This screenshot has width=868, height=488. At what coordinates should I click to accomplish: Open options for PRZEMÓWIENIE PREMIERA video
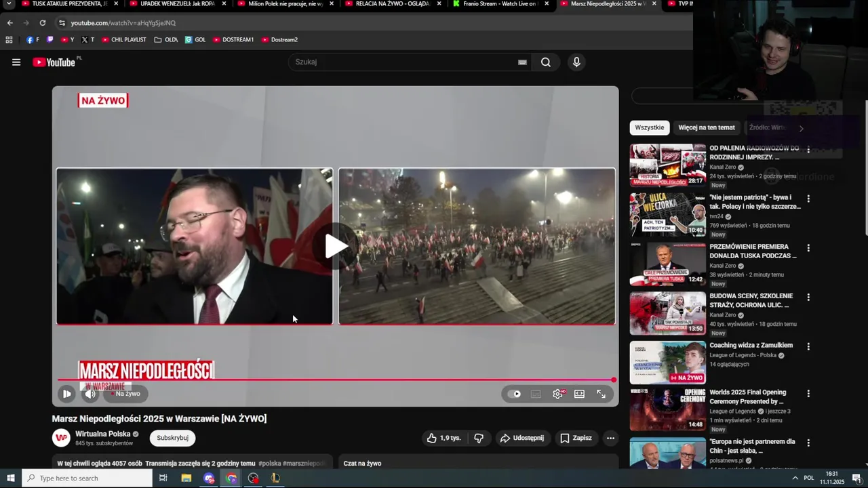tap(808, 248)
